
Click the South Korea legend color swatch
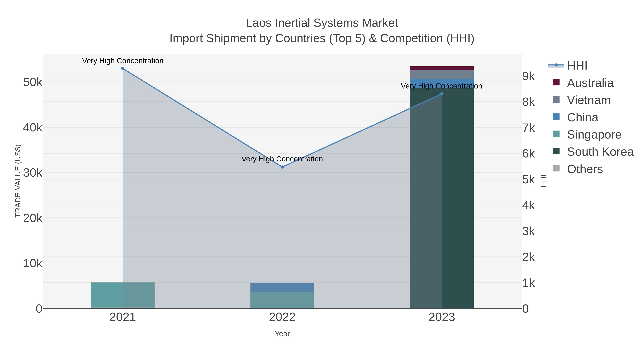(556, 151)
